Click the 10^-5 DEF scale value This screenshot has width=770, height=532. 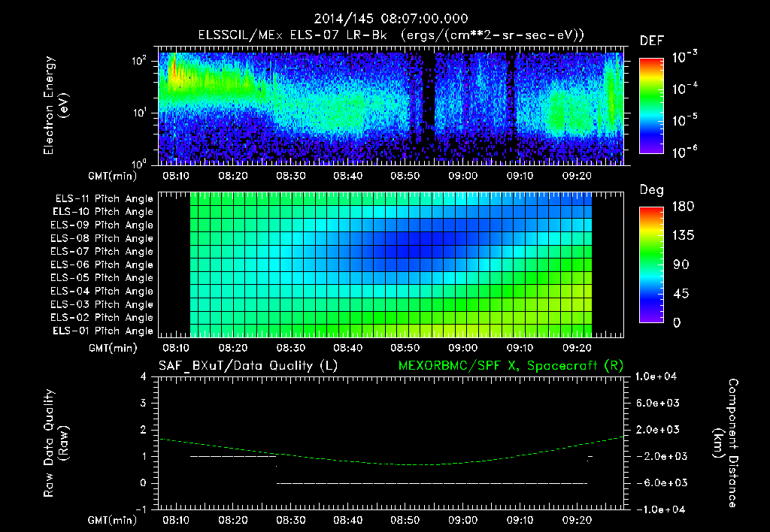685,120
